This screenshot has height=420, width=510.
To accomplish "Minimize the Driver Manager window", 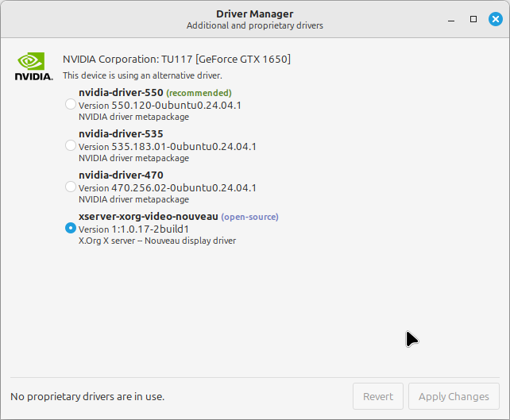I will pyautogui.click(x=451, y=20).
